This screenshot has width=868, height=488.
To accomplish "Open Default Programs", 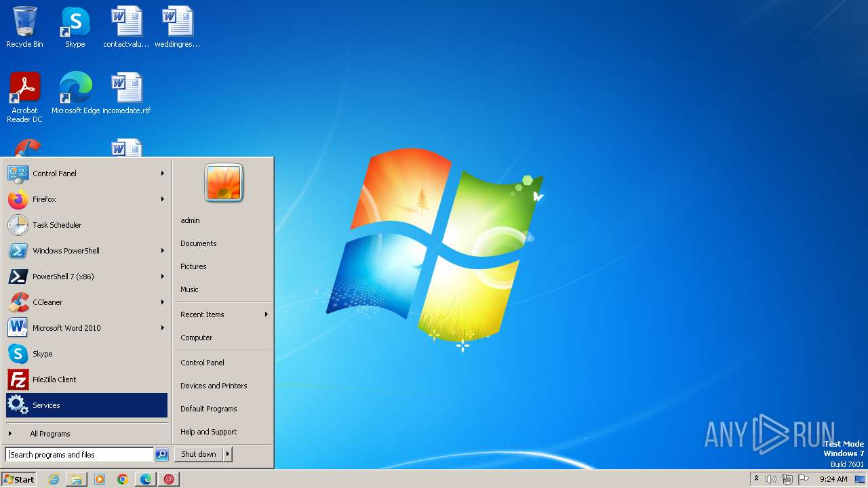I will click(224, 409).
